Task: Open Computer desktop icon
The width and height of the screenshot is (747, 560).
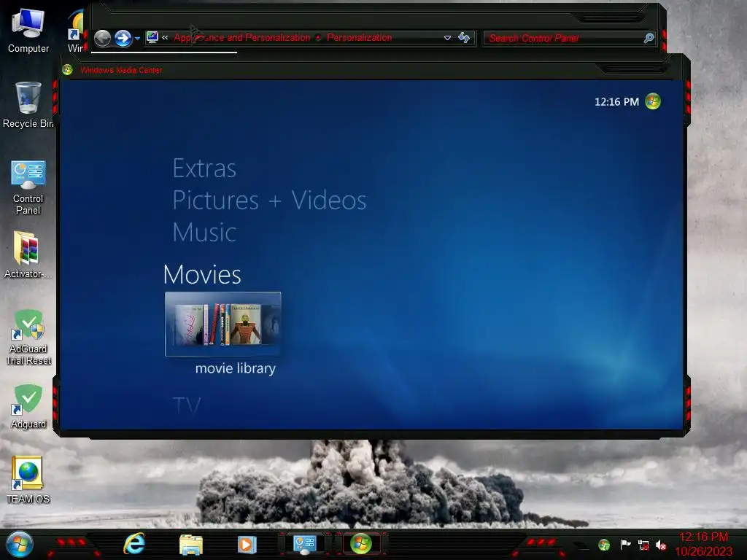Action: [28, 31]
